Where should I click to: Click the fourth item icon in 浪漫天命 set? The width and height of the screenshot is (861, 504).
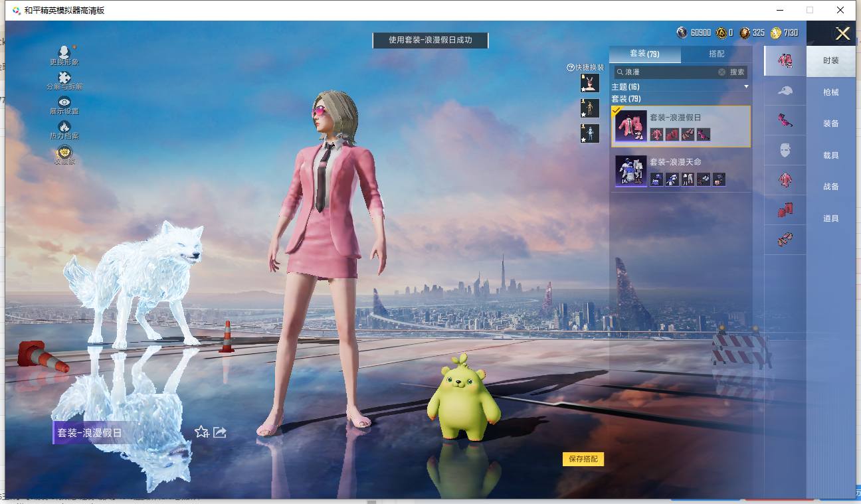coord(704,179)
